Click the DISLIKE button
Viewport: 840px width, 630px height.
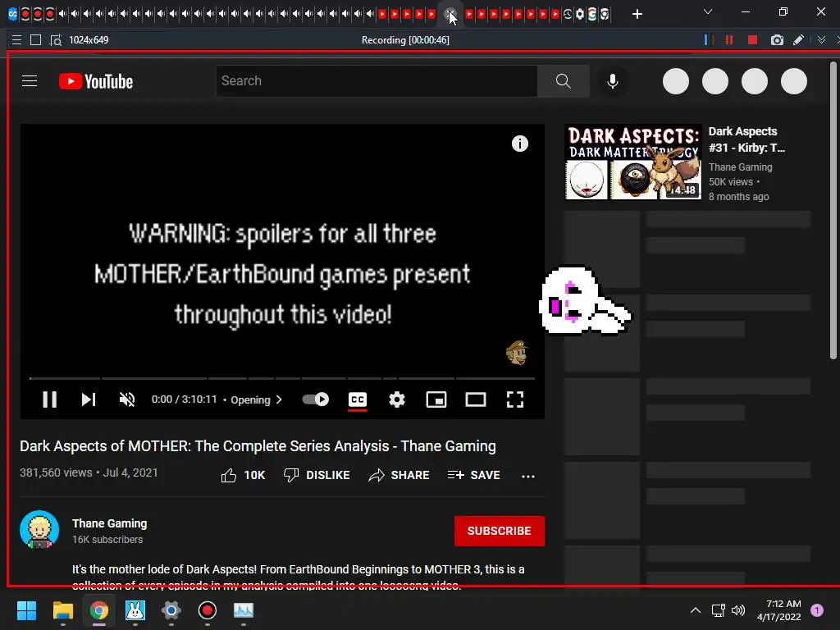[x=317, y=475]
